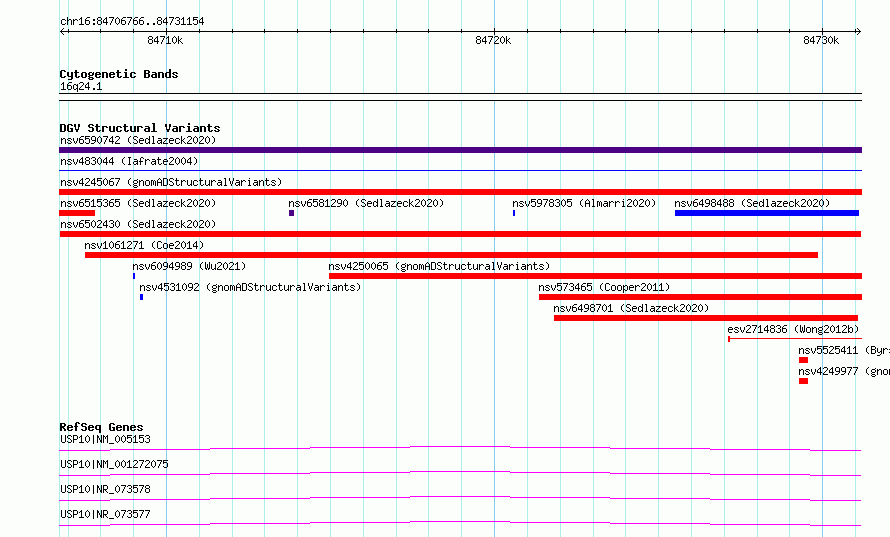890x537 pixels.
Task: Open the nsv5525411 label
Action: [843, 350]
